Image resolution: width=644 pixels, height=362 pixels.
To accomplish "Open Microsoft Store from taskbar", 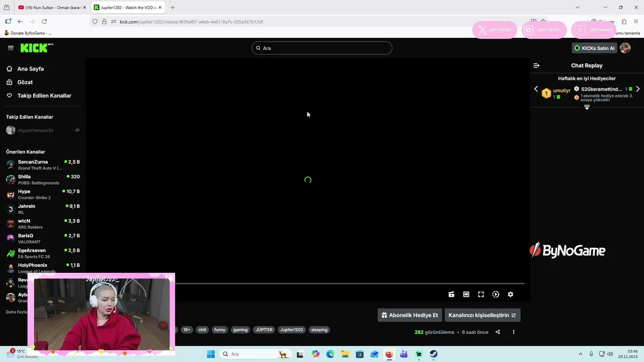I will point(359,354).
